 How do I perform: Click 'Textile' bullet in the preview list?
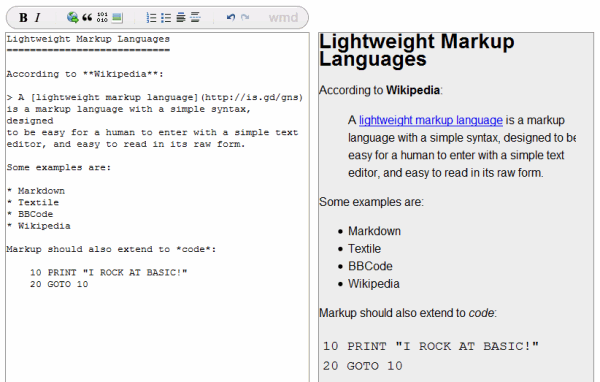(364, 249)
